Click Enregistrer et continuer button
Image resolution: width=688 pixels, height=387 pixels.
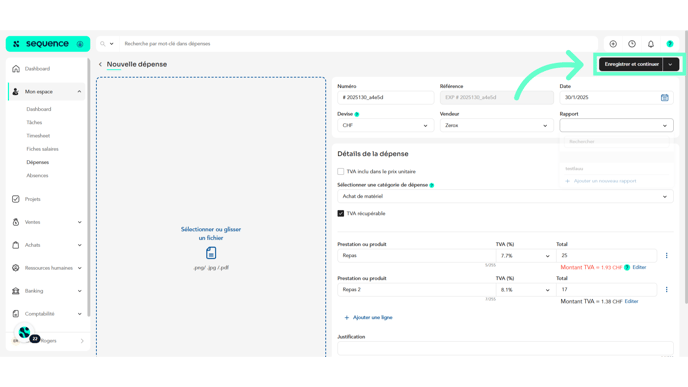coord(631,64)
